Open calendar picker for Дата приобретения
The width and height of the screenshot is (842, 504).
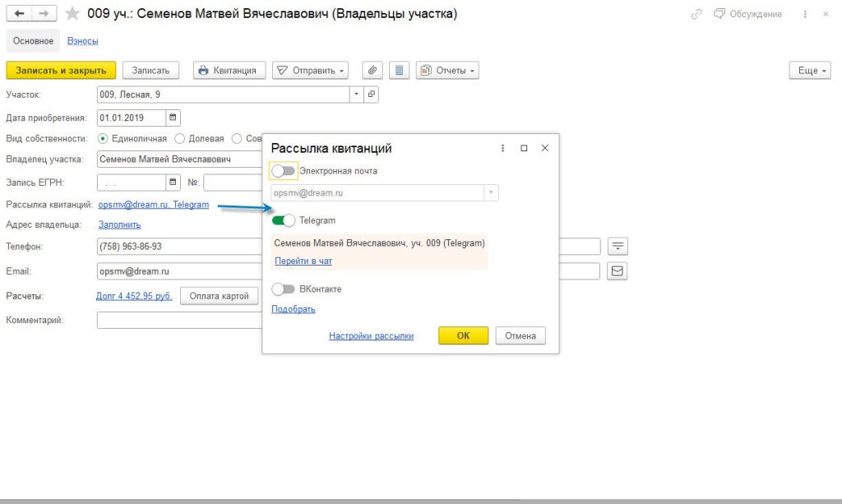point(173,117)
